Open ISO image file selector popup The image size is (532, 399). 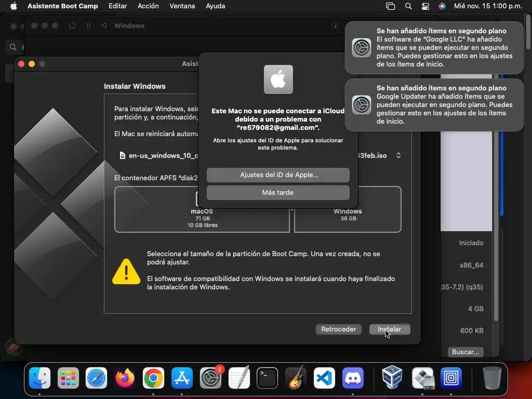point(398,155)
